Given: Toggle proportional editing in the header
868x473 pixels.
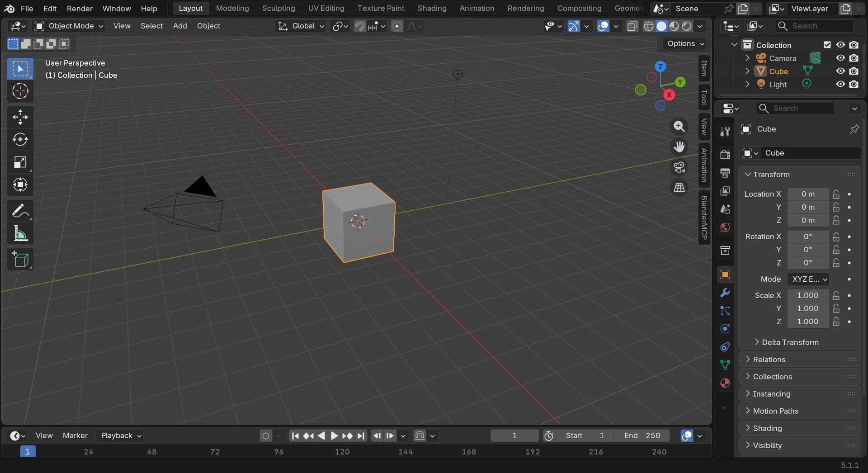Looking at the screenshot, I should pos(397,26).
